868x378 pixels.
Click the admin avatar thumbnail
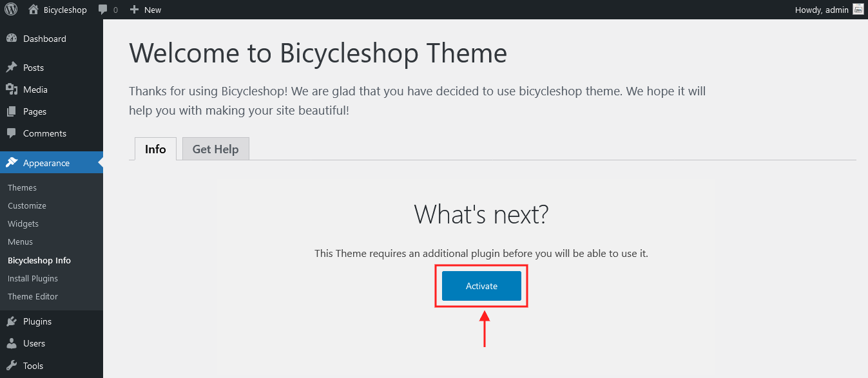pos(858,10)
